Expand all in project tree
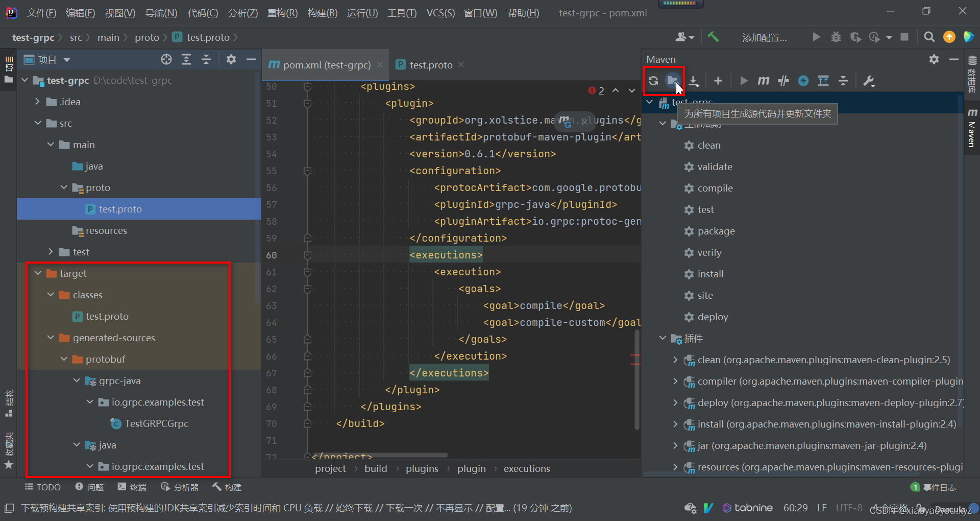 [x=186, y=60]
